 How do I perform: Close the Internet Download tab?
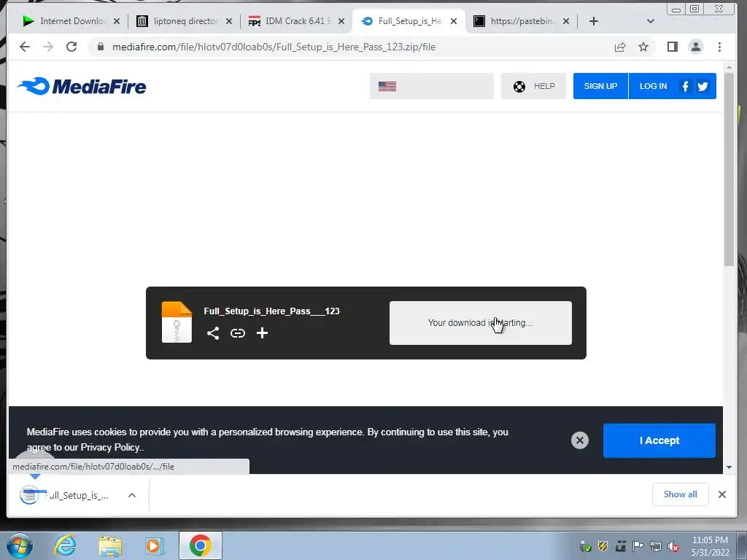(117, 21)
